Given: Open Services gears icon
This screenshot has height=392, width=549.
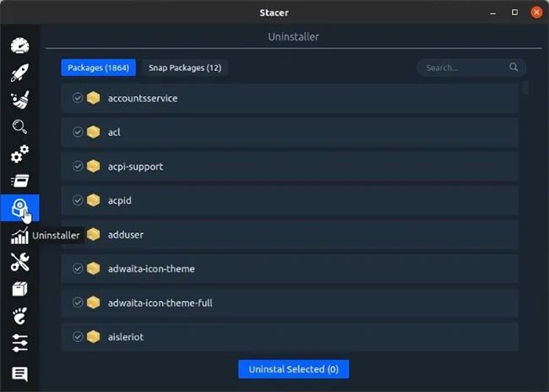Looking at the screenshot, I should (x=20, y=154).
